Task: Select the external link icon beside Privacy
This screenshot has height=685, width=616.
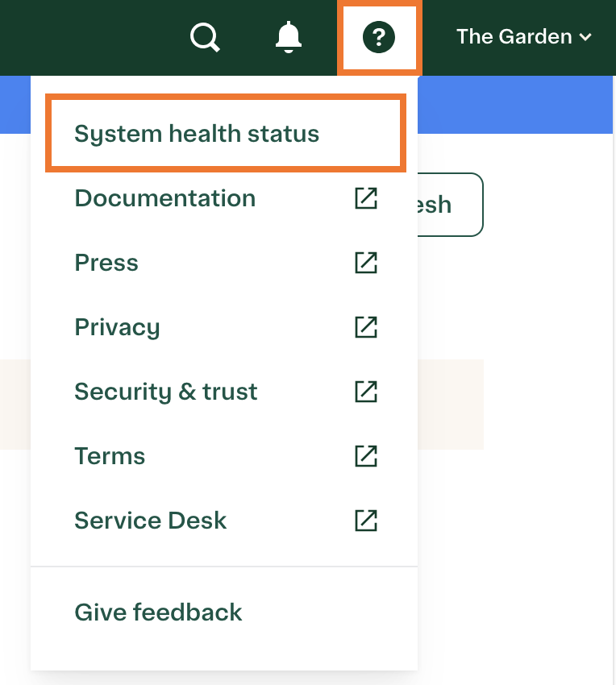Action: [x=366, y=327]
